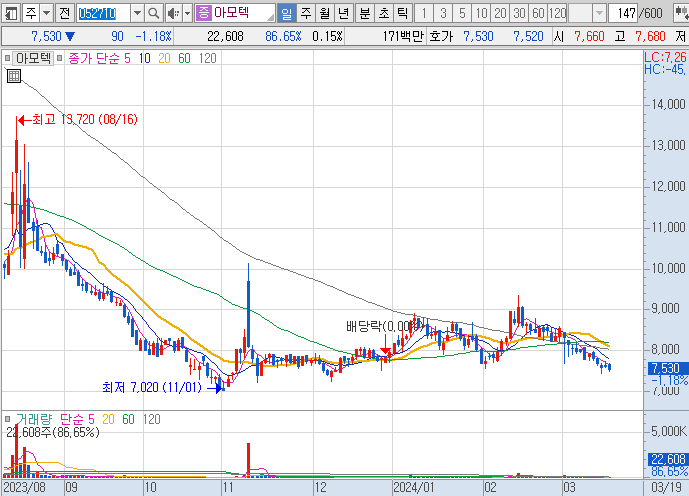This screenshot has width=689, height=496.
Task: Click the green 60 volume MA legend
Action: (x=128, y=419)
